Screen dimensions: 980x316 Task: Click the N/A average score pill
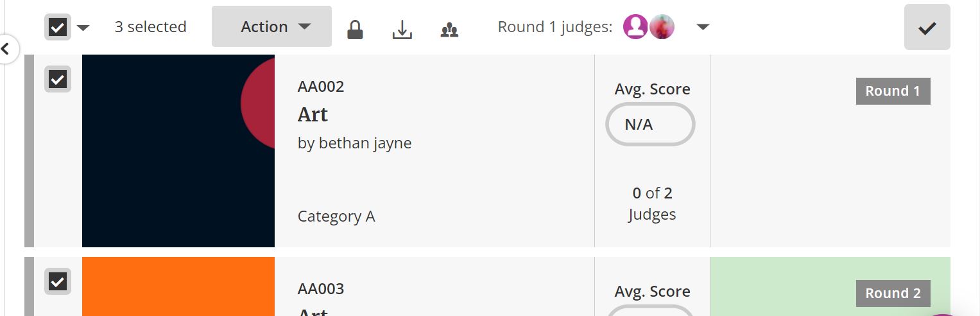point(650,125)
